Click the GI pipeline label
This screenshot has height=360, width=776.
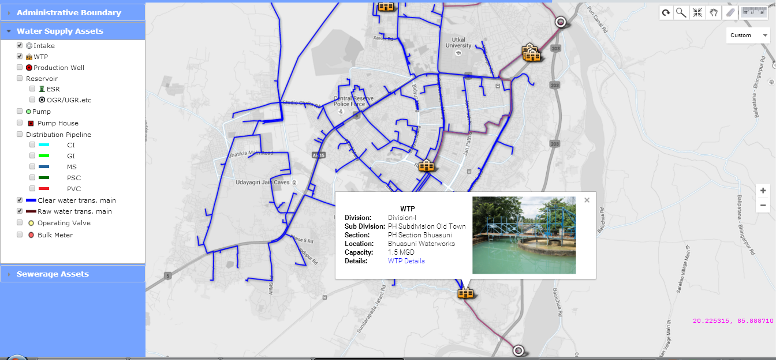tap(71, 156)
